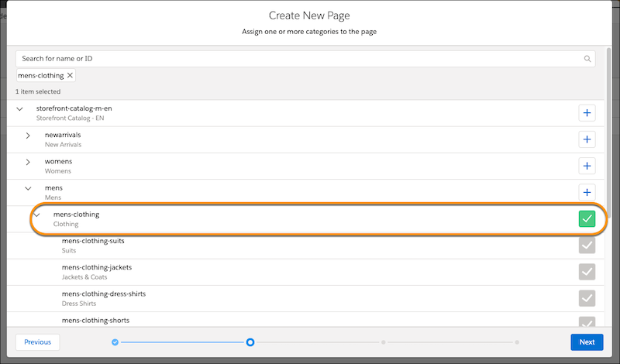Toggle the mens-clothing-suits checkbox
The image size is (620, 364).
coord(587,246)
